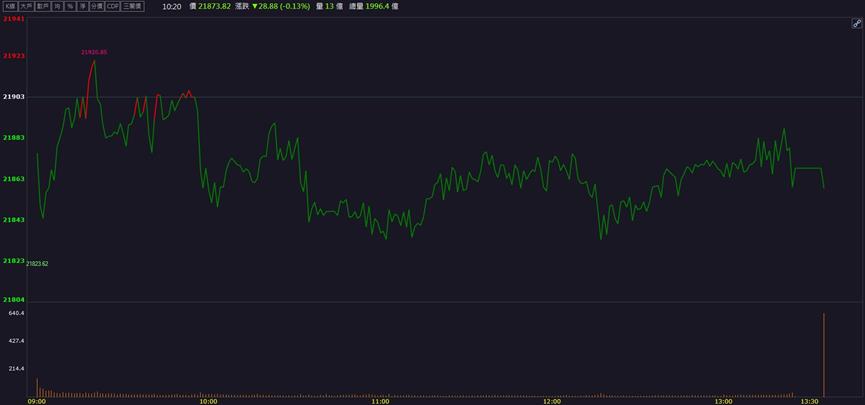
Task: Toggle the 均 average line button
Action: 57,6
